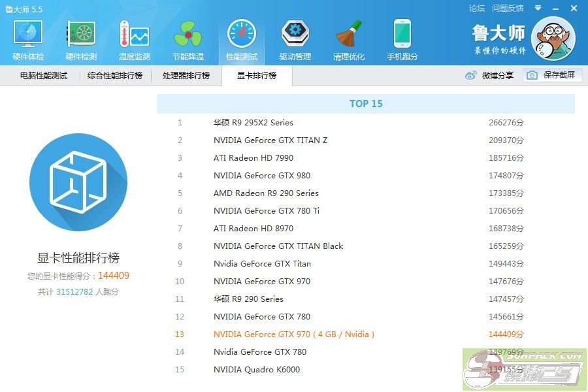
Task: Open the 手机跑分 phone benchmark icon
Action: click(402, 34)
